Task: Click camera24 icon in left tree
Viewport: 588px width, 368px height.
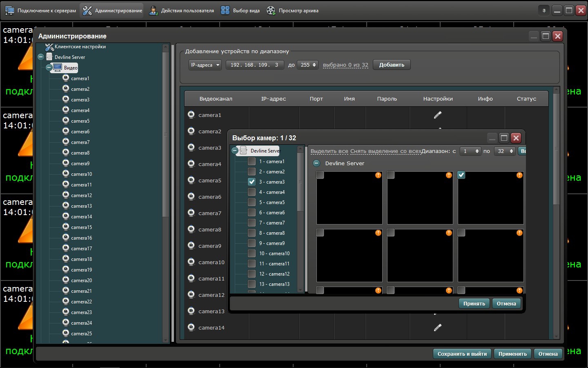Action: coord(66,322)
